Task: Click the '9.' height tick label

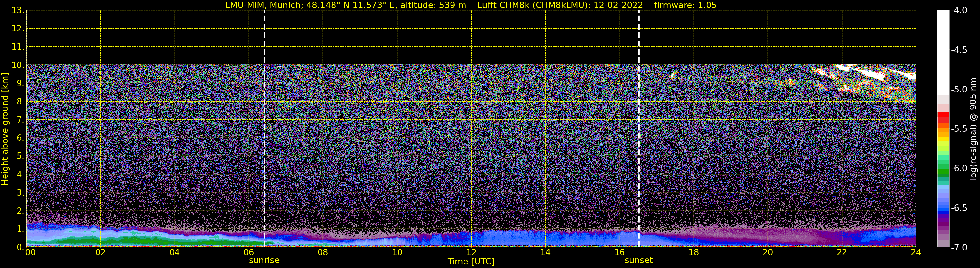Action: coord(20,83)
